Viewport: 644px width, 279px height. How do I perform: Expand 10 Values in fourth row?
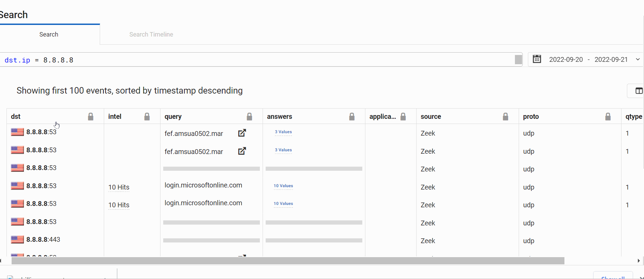283,186
